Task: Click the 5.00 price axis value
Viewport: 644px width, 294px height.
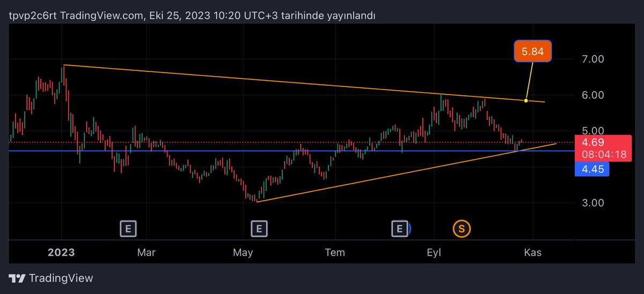Action: point(592,130)
